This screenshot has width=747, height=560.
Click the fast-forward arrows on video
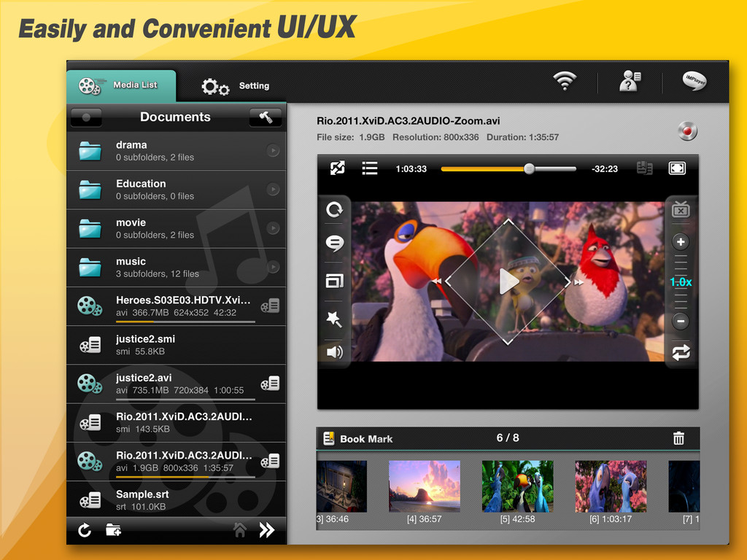[578, 282]
